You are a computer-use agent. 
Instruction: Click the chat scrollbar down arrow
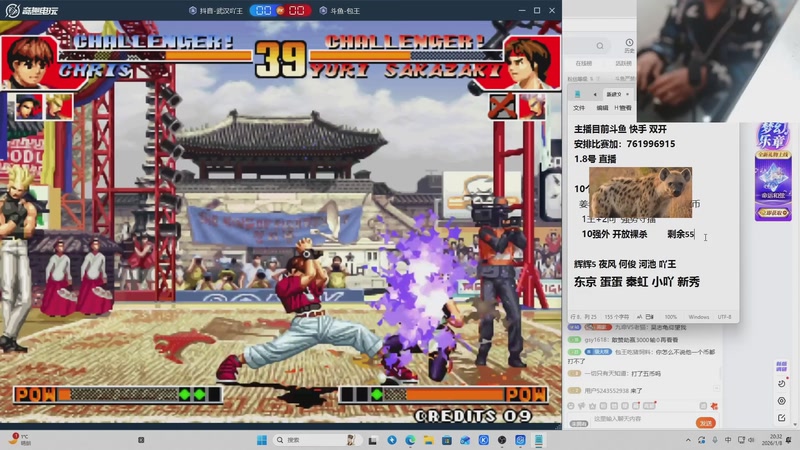click(795, 424)
